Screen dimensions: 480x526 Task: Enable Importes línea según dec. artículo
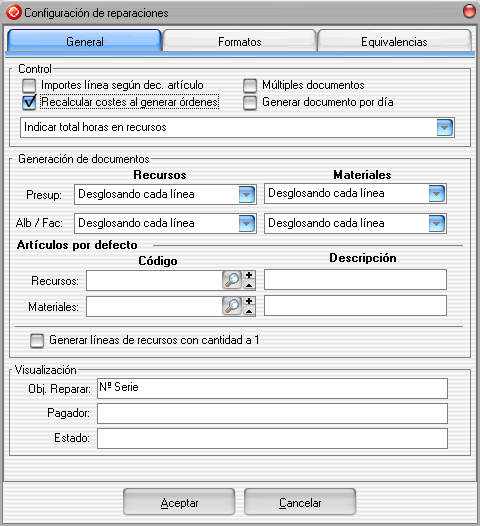pyautogui.click(x=29, y=86)
